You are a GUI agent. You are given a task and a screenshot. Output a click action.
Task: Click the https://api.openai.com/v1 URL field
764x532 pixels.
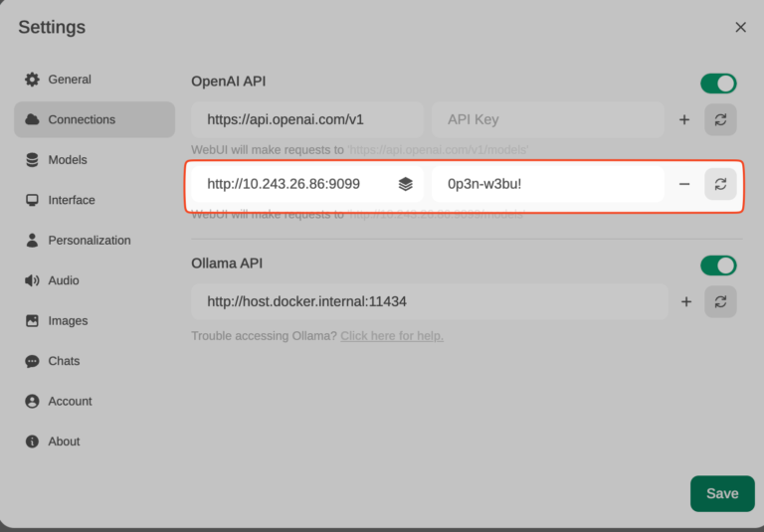click(x=306, y=119)
